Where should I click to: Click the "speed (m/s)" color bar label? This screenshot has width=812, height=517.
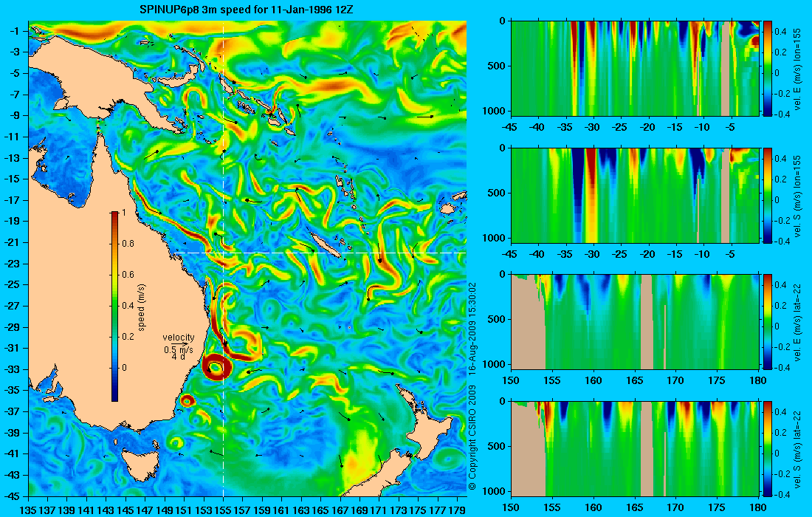[x=142, y=307]
